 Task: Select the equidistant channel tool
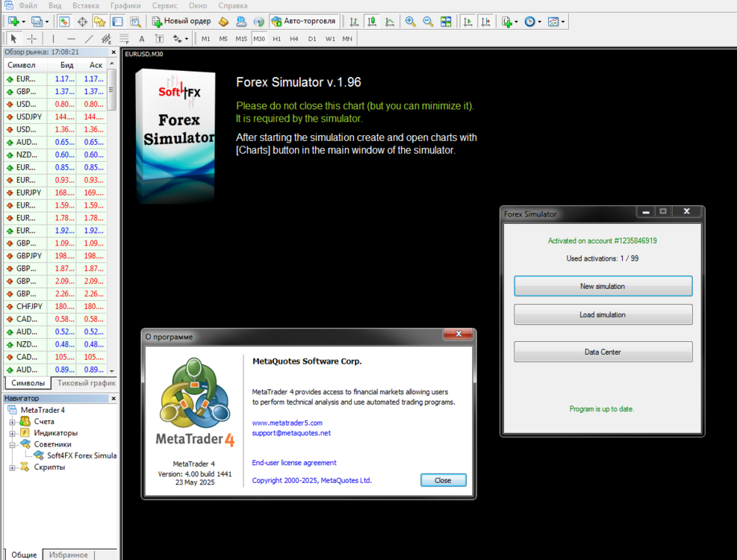coord(106,39)
